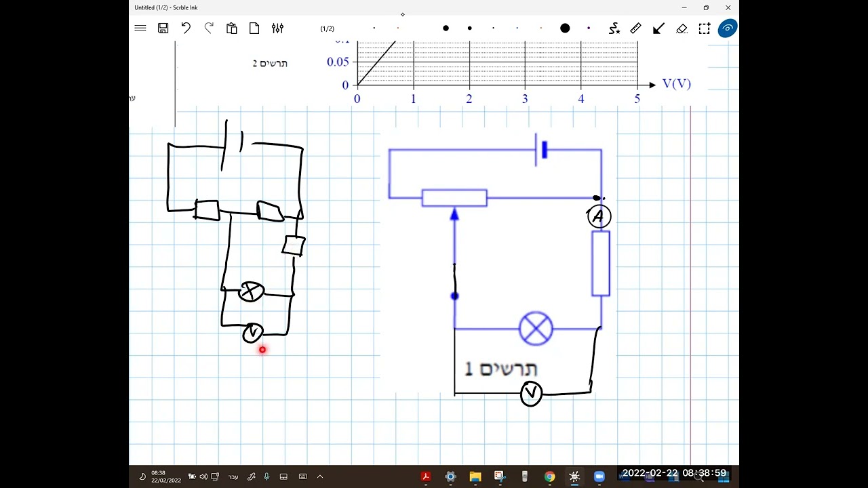Click the V(V) axis label
Screen dimensions: 868x488
pyautogui.click(x=676, y=84)
